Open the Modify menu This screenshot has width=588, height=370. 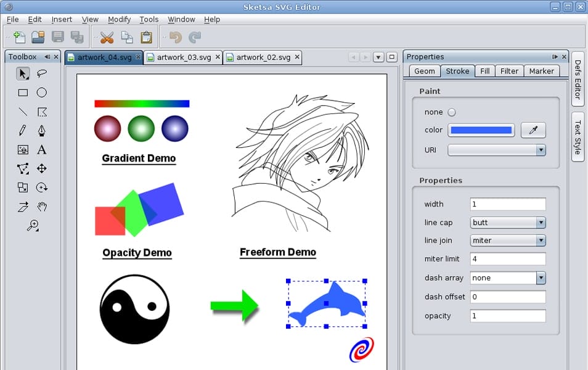pos(119,19)
